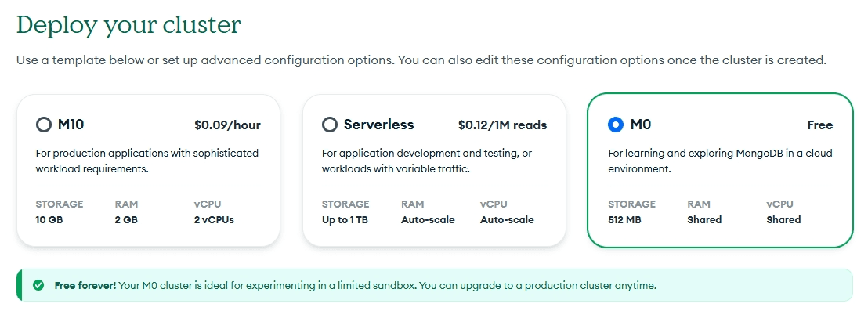The image size is (868, 311).
Task: Click Shared value under M0 RAM
Action: tap(704, 219)
